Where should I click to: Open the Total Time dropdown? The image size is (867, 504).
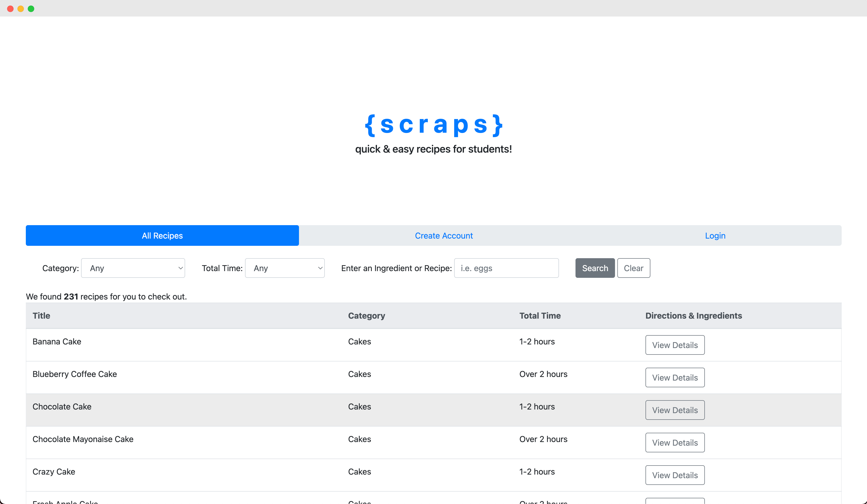pyautogui.click(x=285, y=268)
